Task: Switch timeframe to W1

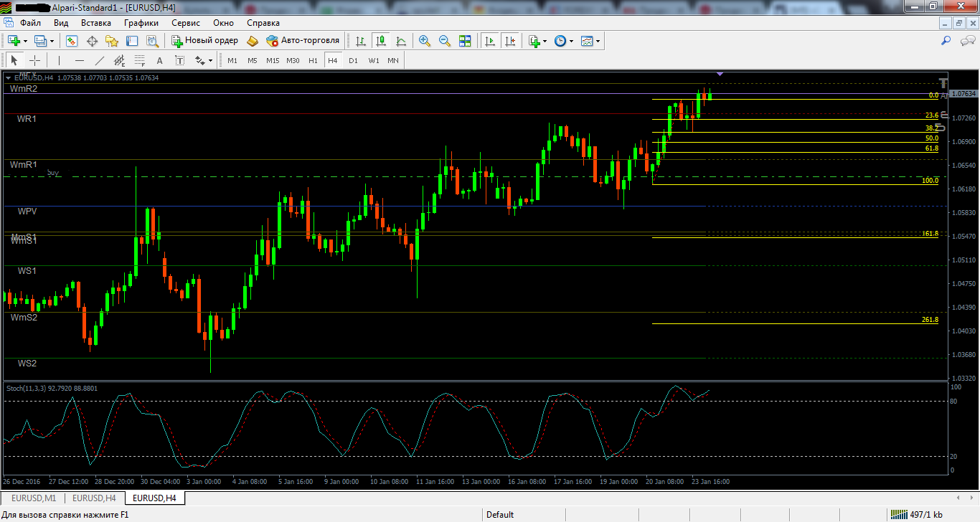Action: click(x=374, y=60)
